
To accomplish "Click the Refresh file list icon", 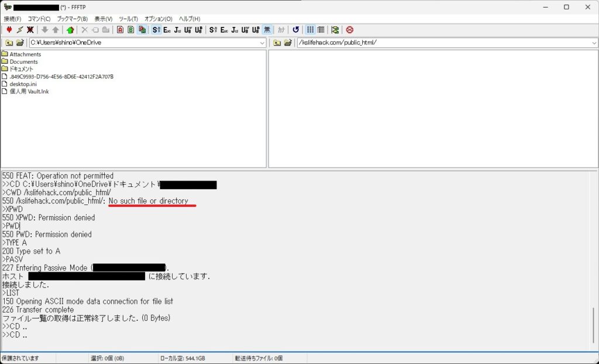I will click(x=295, y=30).
